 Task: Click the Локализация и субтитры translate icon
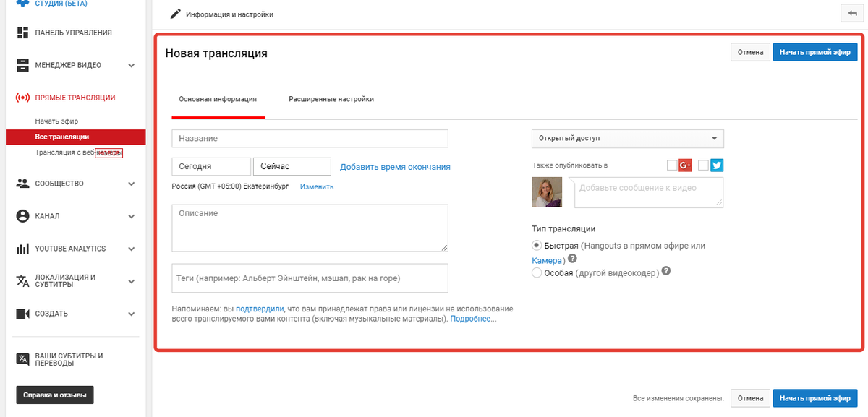(x=22, y=281)
